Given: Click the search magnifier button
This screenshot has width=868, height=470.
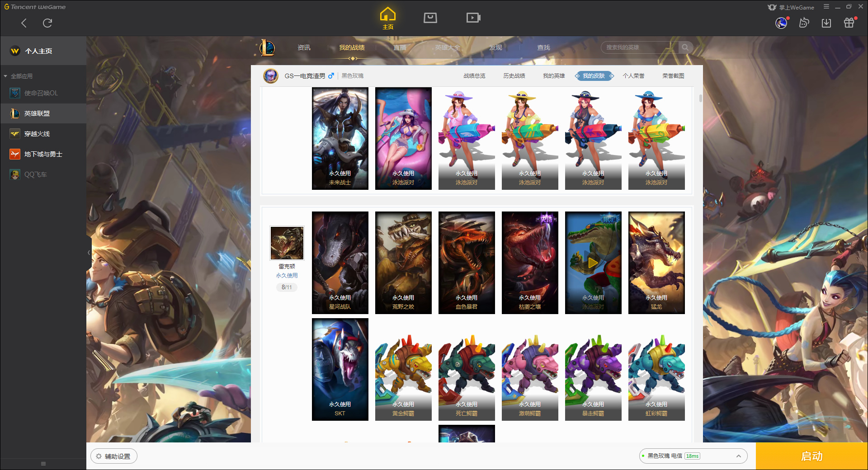Looking at the screenshot, I should tap(685, 47).
